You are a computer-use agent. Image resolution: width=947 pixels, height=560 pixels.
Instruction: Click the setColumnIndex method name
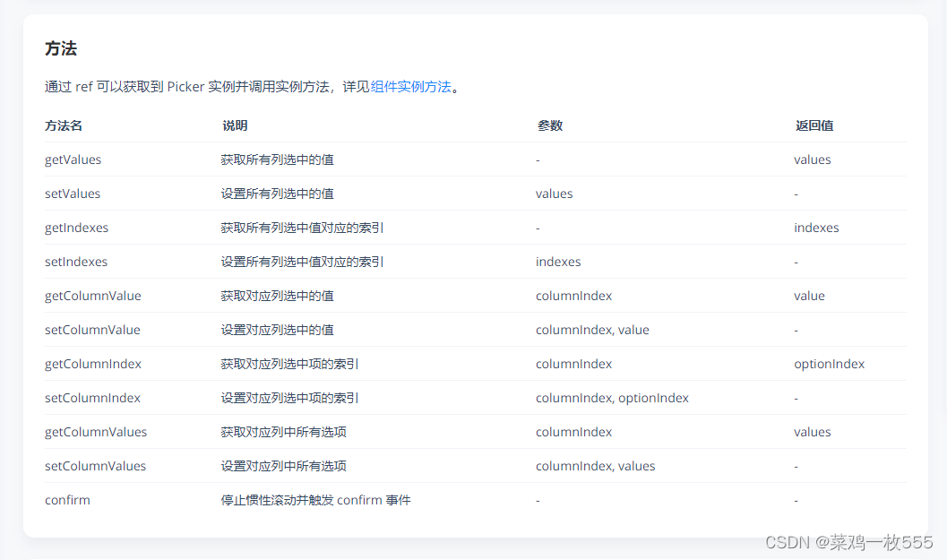(92, 398)
